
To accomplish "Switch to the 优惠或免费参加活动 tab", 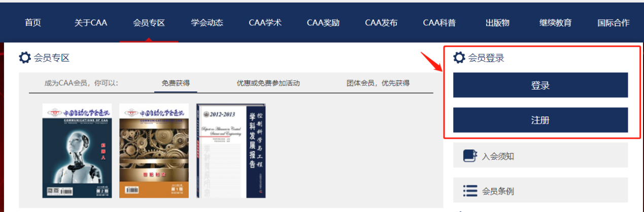I will coord(268,83).
